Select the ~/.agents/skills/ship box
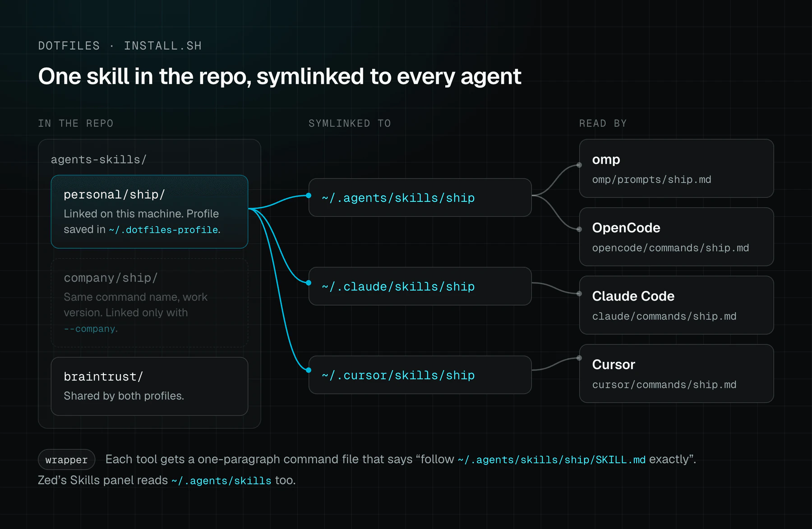 click(x=420, y=198)
